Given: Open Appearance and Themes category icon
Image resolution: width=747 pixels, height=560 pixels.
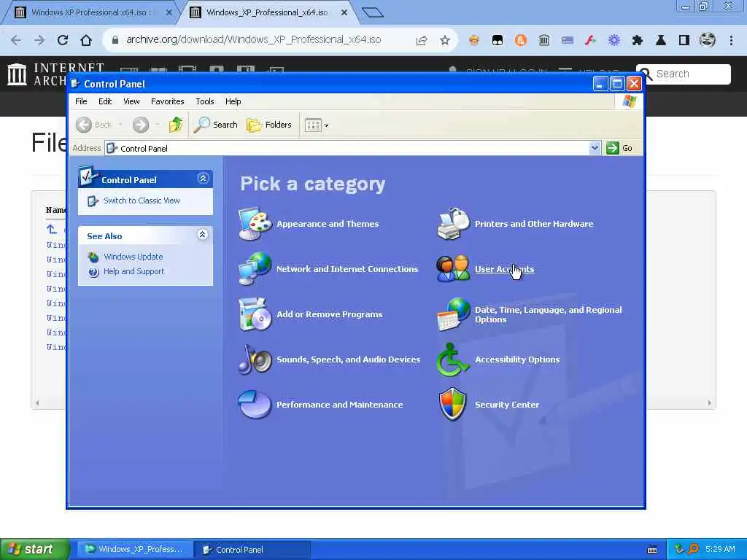Looking at the screenshot, I should coord(255,223).
